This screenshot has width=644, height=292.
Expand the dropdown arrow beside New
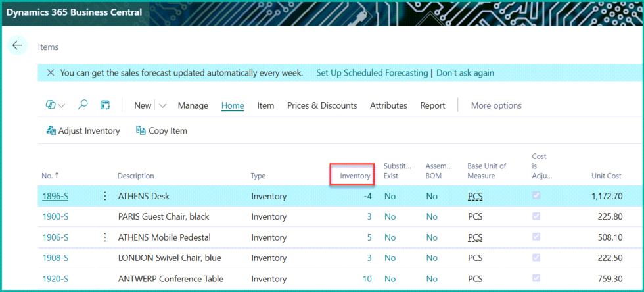pyautogui.click(x=163, y=105)
